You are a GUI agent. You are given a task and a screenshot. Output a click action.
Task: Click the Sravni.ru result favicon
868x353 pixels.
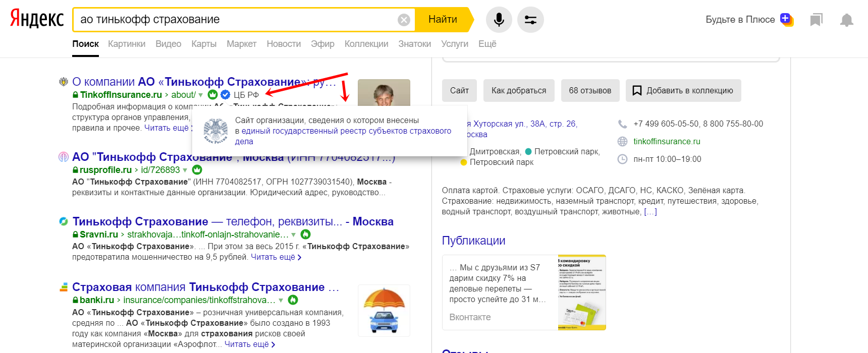tap(64, 221)
